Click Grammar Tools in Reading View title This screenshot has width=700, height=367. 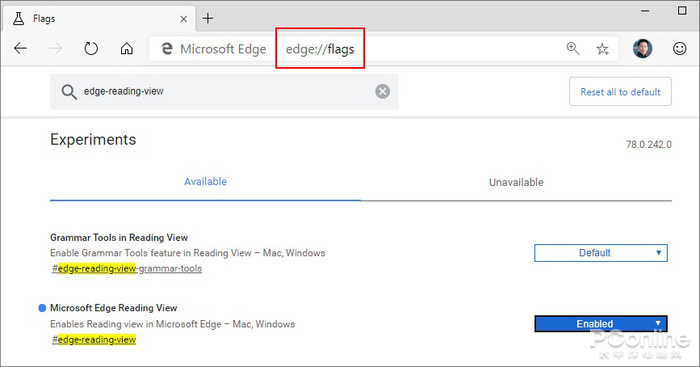(119, 238)
